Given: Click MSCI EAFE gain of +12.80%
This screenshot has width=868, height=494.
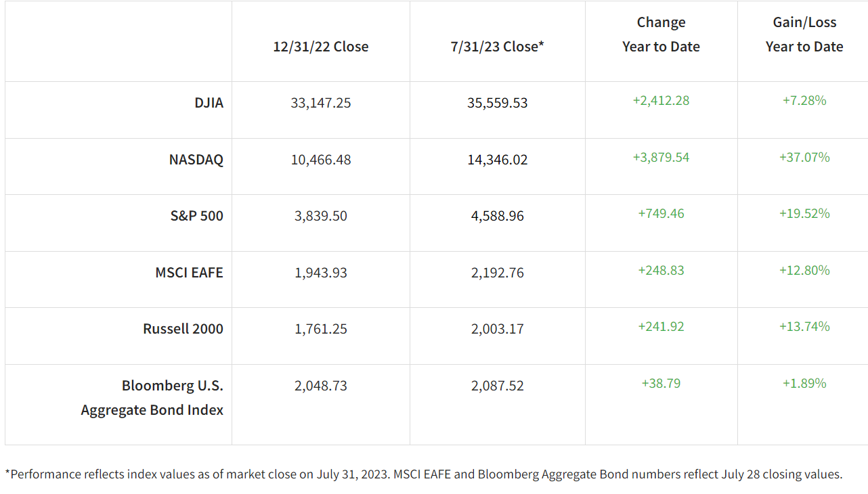Looking at the screenshot, I should pos(804,270).
